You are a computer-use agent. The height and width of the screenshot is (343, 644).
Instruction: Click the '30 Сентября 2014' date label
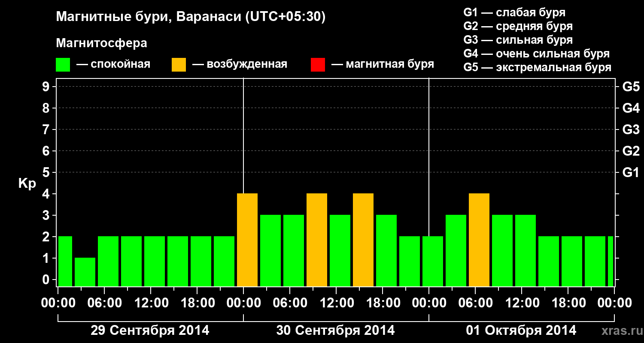pyautogui.click(x=335, y=331)
